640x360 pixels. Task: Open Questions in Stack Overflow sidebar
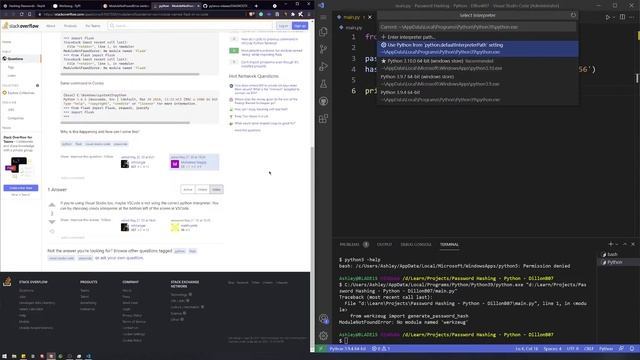coord(20,59)
